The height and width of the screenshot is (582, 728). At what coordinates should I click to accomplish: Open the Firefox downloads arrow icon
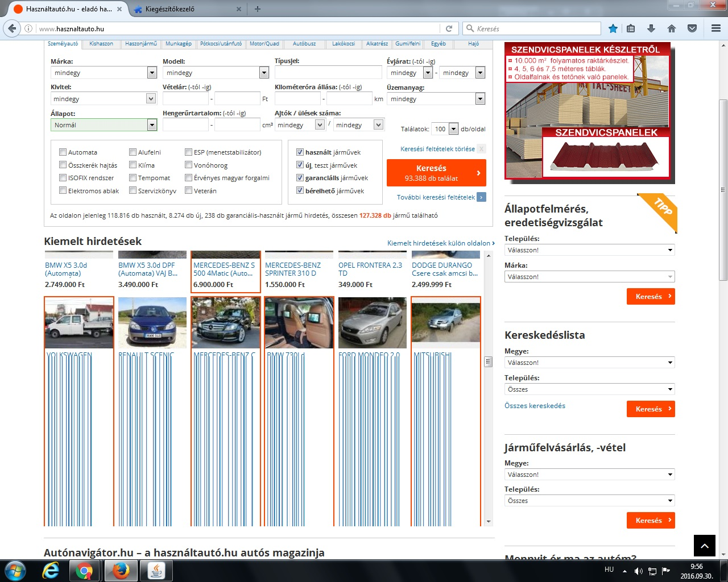click(x=651, y=28)
